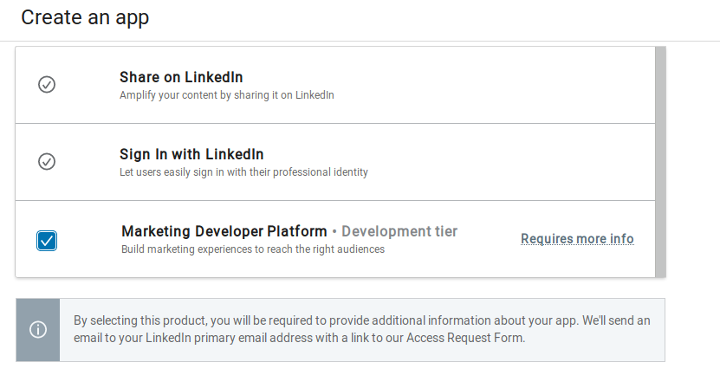Click the product list vertical scrollbar
Viewport: 720px width, 375px height.
tap(660, 162)
